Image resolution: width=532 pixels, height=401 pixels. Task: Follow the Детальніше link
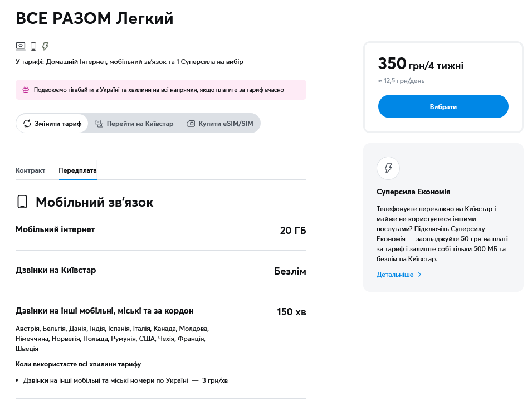395,275
